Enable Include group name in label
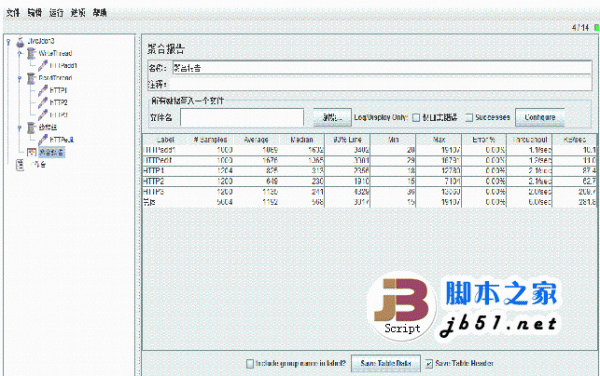This screenshot has width=600, height=376. (x=249, y=363)
